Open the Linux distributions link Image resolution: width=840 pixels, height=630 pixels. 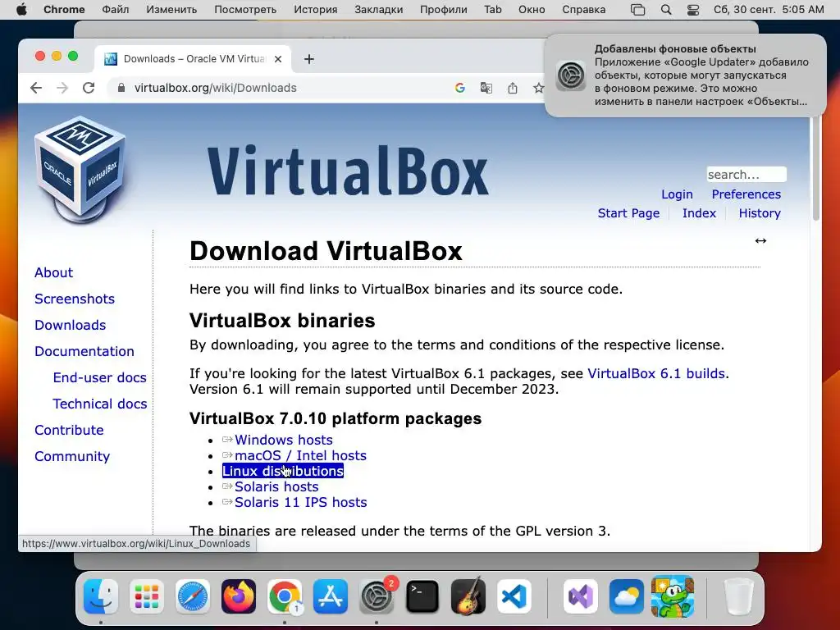click(283, 471)
